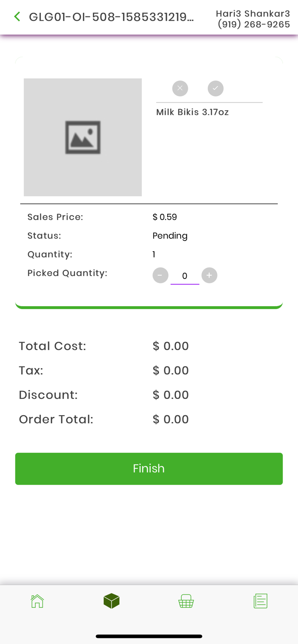The image size is (298, 644).
Task: Tap the Order Total amount
Action: pyautogui.click(x=171, y=419)
